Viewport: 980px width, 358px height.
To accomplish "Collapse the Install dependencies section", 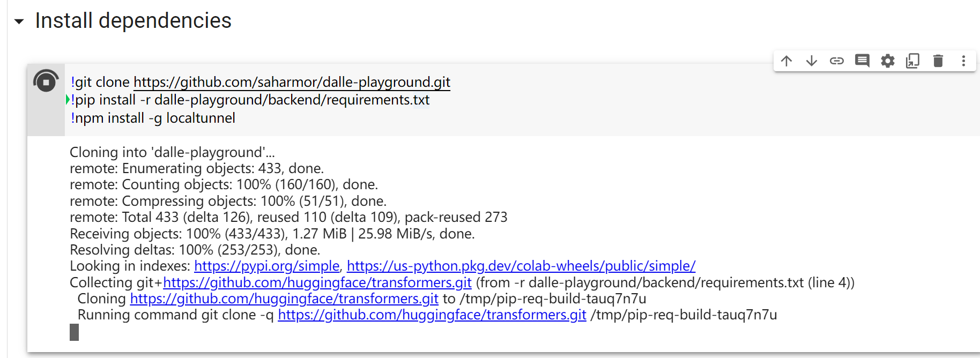I will tap(19, 22).
